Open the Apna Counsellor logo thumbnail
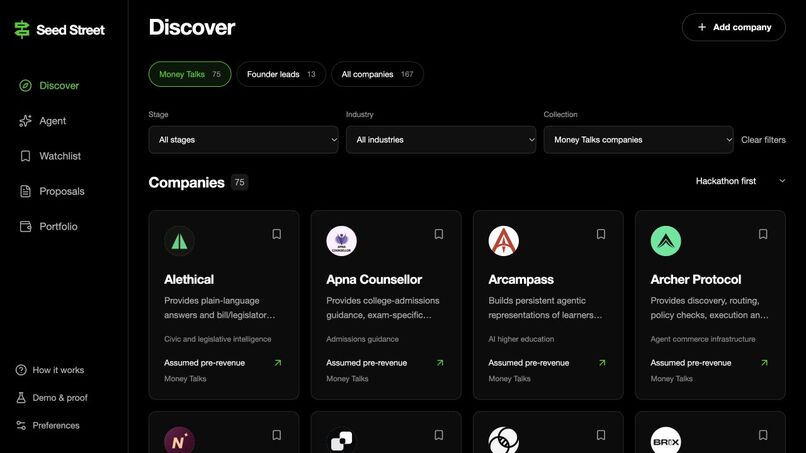The height and width of the screenshot is (453, 806). coord(341,241)
